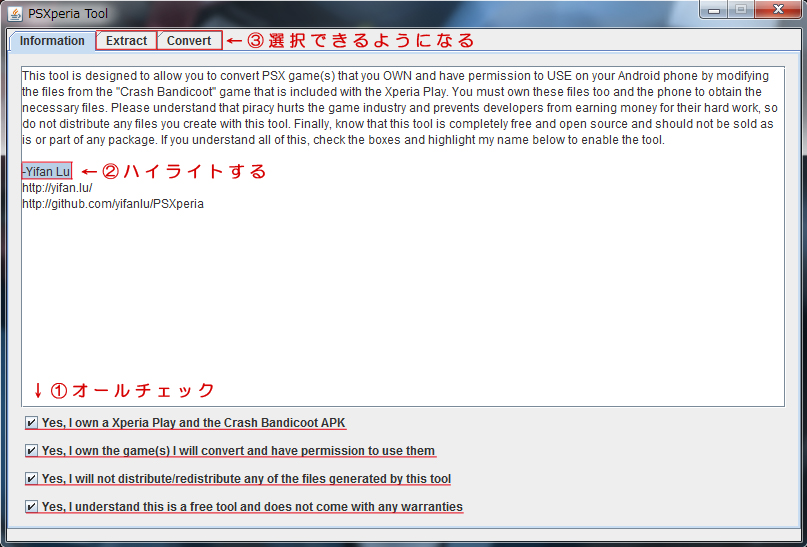The image size is (807, 547).
Task: Open the Convert tab
Action: point(189,41)
